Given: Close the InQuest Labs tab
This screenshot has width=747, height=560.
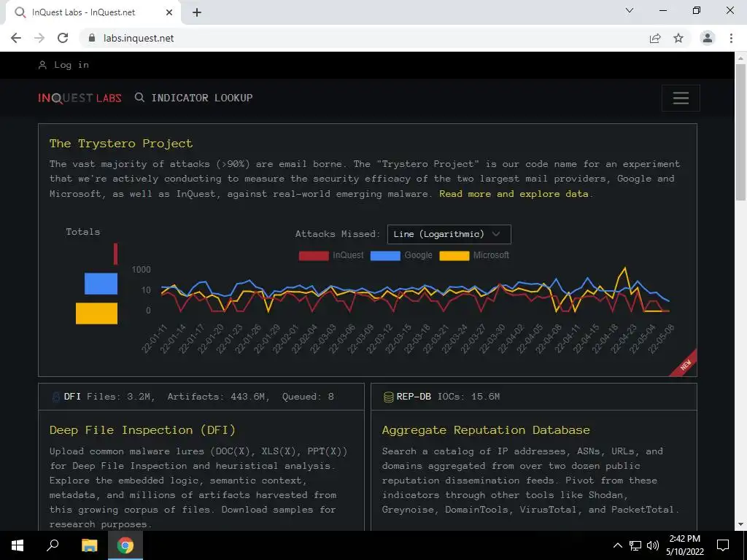Looking at the screenshot, I should (x=169, y=12).
